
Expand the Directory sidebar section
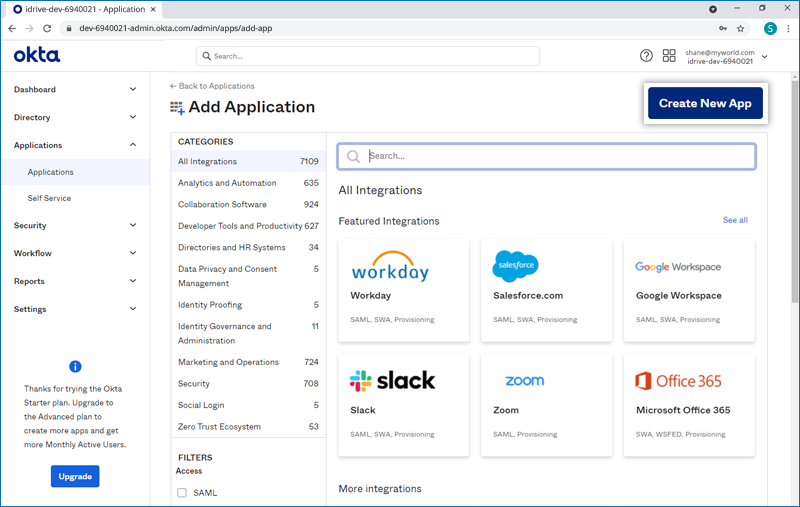click(x=75, y=117)
